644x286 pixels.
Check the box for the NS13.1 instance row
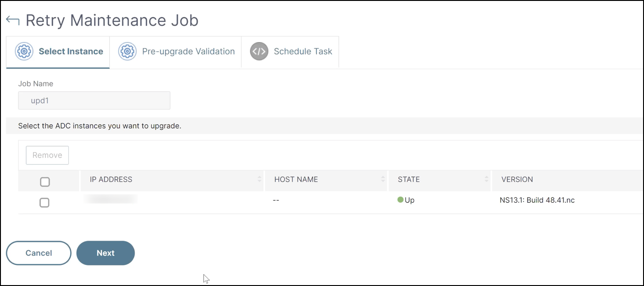pyautogui.click(x=44, y=202)
